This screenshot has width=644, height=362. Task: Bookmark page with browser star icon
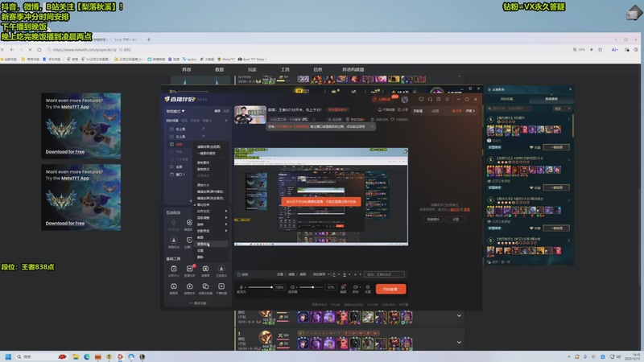600,50
